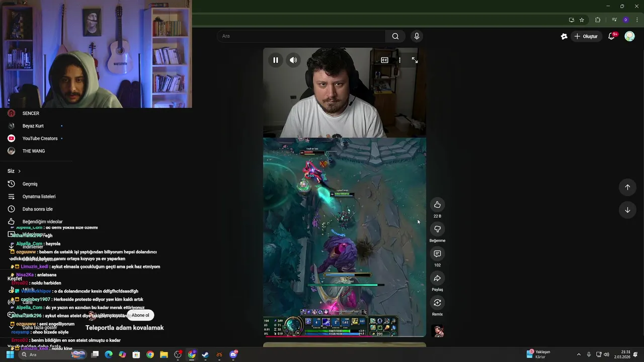
Task: Open Chrome extensions puzzle icon
Action: tap(598, 20)
